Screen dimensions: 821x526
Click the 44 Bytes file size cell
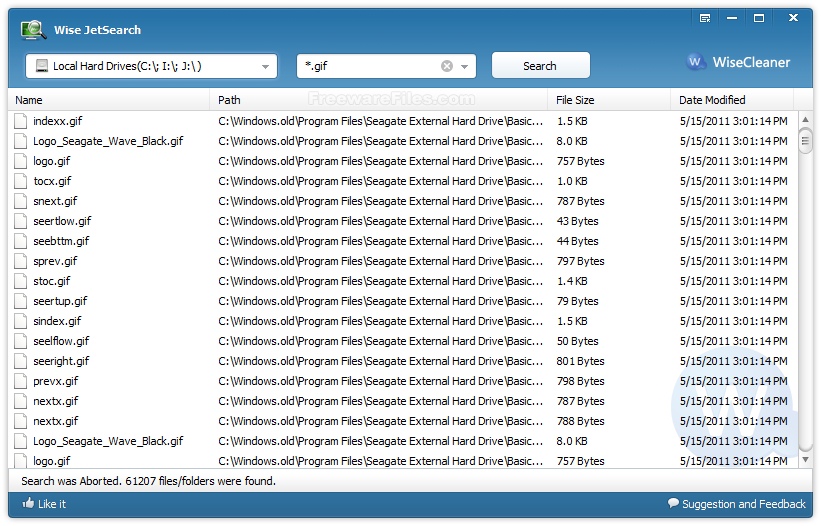578,241
